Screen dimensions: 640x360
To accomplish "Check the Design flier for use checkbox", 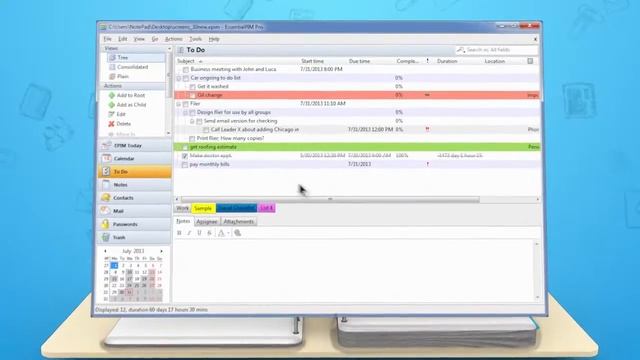I will click(x=193, y=112).
